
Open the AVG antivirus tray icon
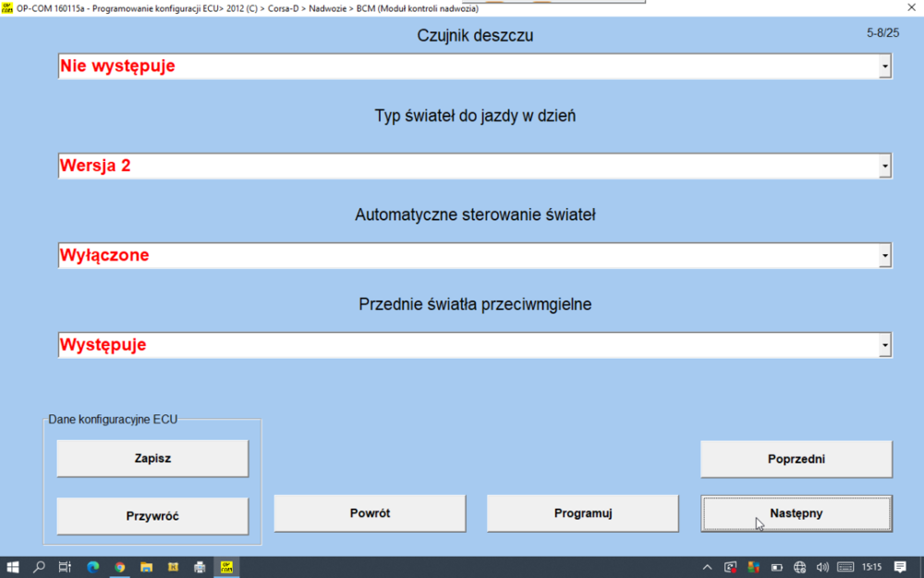point(752,566)
